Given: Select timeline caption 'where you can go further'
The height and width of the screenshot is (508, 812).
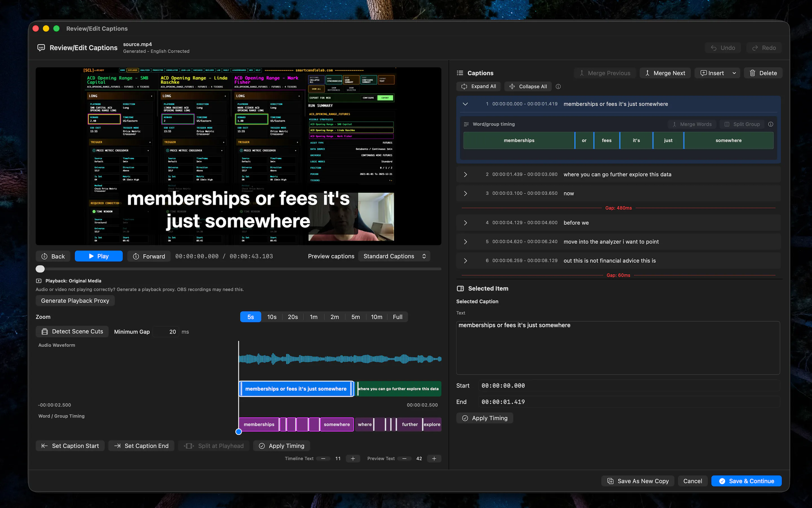Looking at the screenshot, I should point(399,389).
